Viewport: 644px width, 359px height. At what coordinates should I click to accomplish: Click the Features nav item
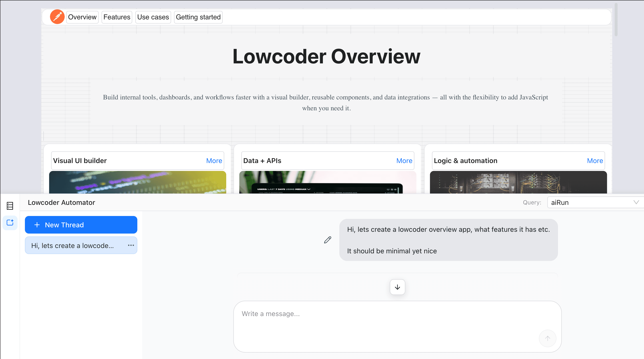117,17
